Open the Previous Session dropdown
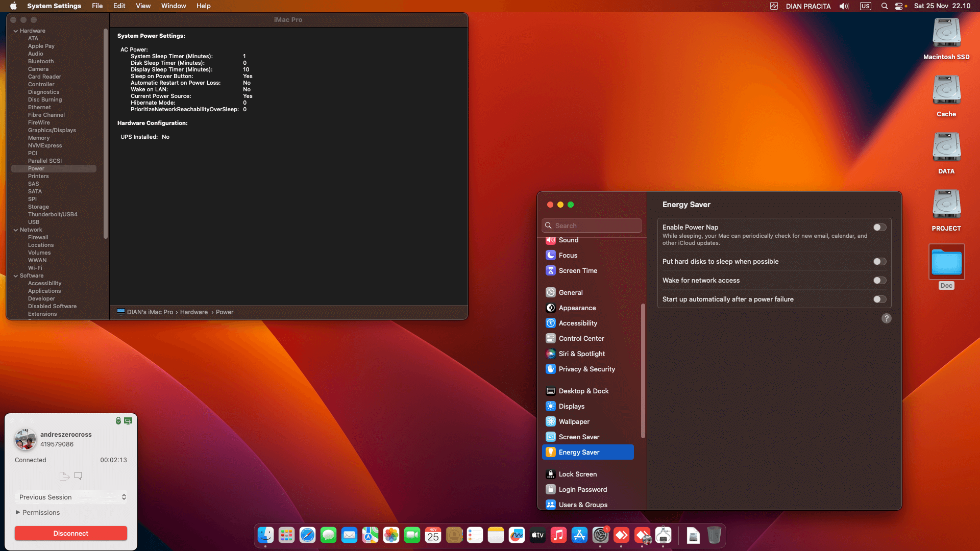This screenshot has height=551, width=980. coord(71,497)
